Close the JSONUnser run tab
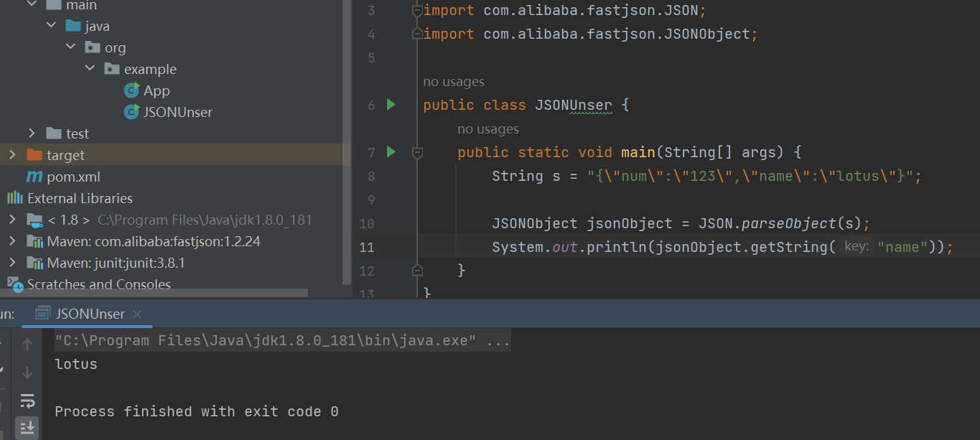This screenshot has width=980, height=440. point(137,314)
